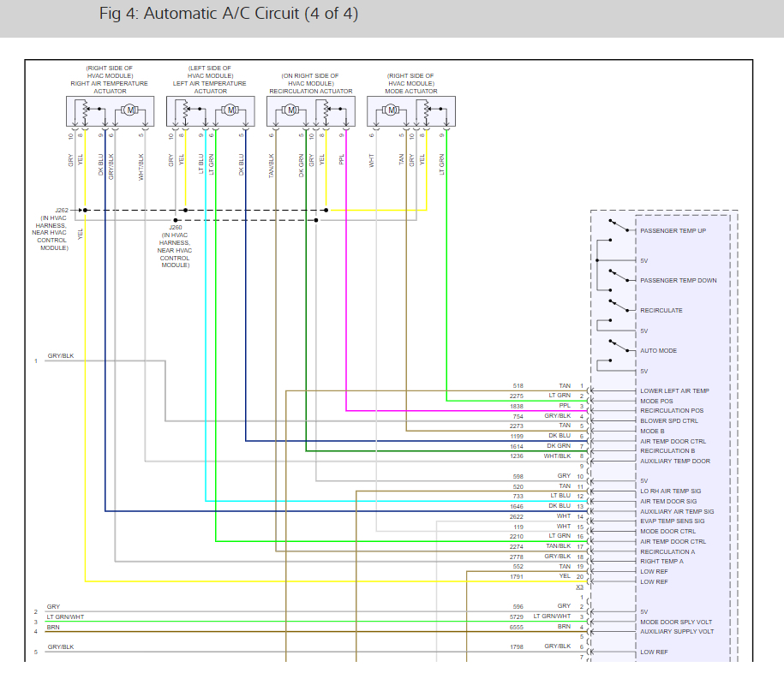Click the LT GRN/WHT wire label at left edge

(x=65, y=617)
